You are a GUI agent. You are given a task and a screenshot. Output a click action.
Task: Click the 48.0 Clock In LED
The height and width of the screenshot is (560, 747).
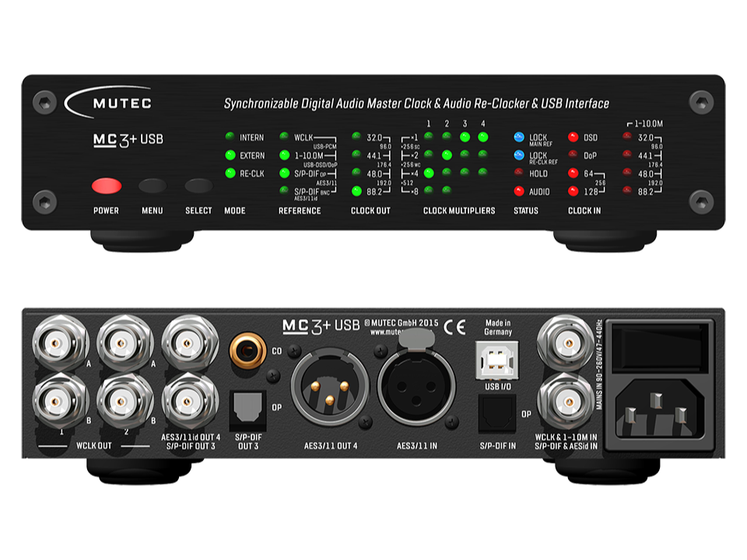pos(627,173)
